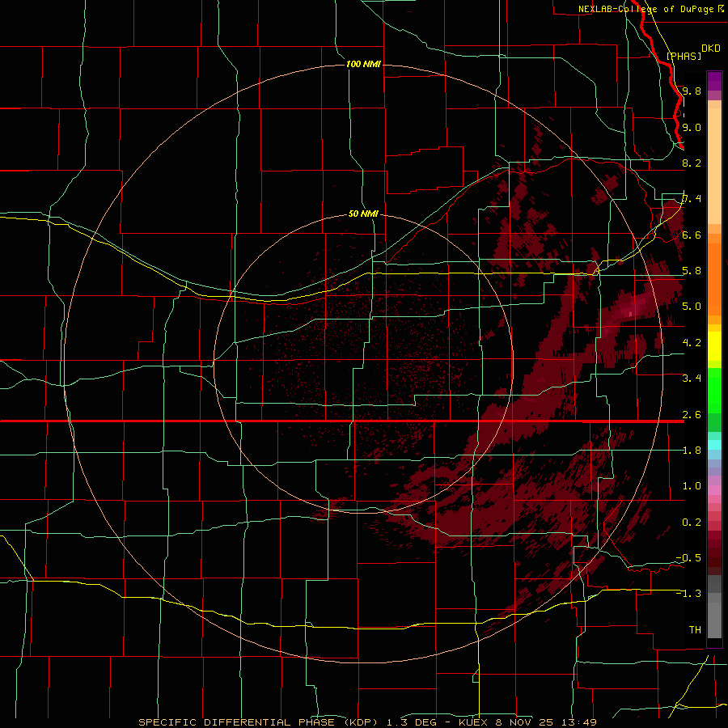The image size is (728, 728).
Task: Click the TH threshold label on the scale
Action: (695, 630)
